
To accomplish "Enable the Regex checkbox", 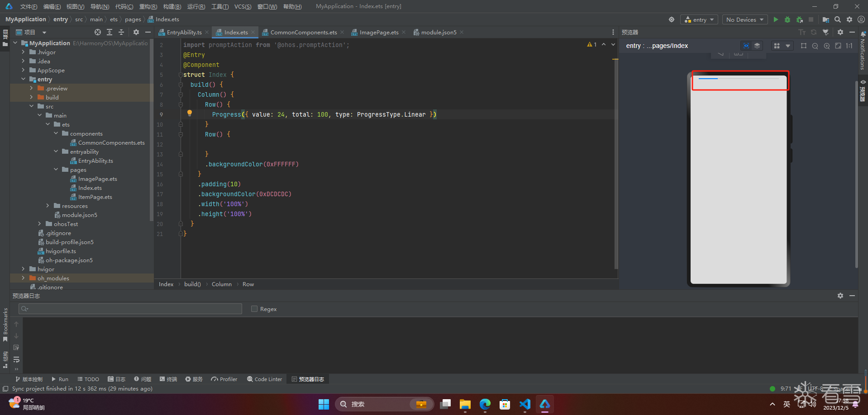I will 254,309.
